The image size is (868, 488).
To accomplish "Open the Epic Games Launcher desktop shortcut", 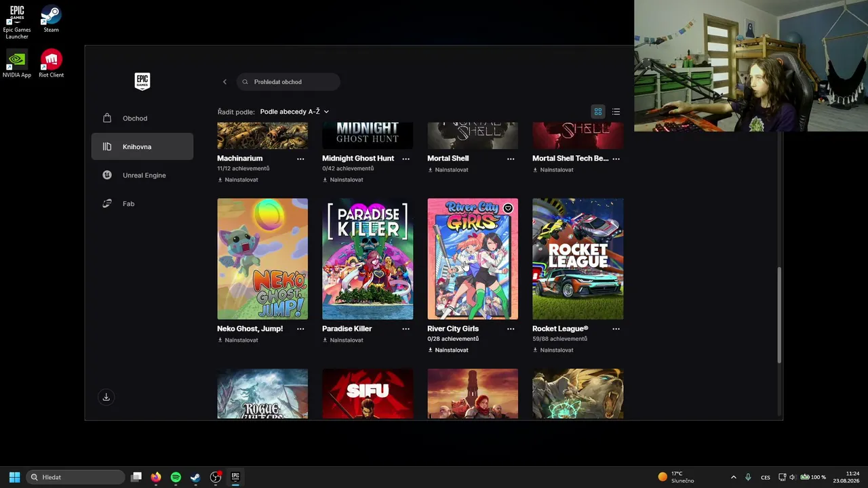I will [x=17, y=22].
